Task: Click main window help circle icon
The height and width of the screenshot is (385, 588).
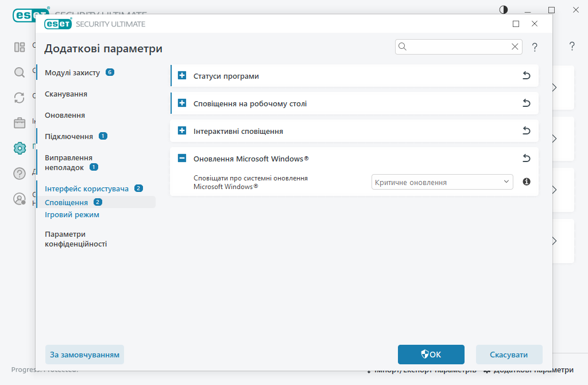Action: click(x=20, y=174)
